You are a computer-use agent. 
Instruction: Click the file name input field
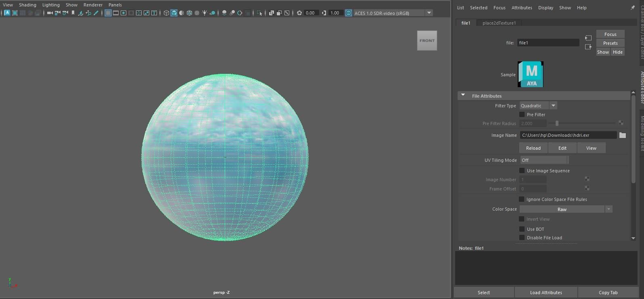548,43
